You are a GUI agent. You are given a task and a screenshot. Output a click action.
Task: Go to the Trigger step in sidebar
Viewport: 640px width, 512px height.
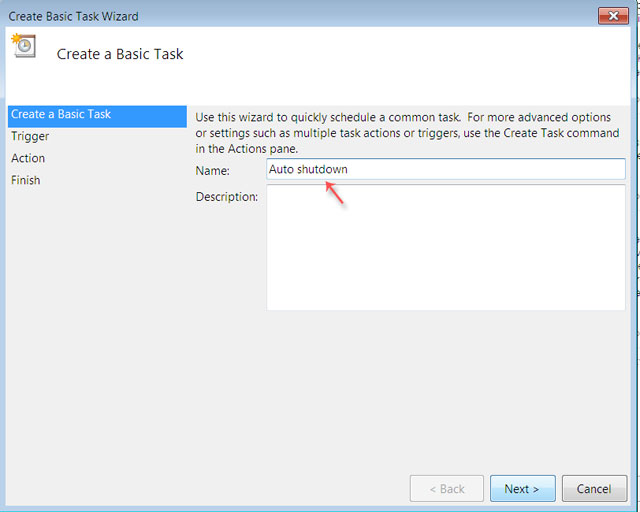pyautogui.click(x=30, y=137)
